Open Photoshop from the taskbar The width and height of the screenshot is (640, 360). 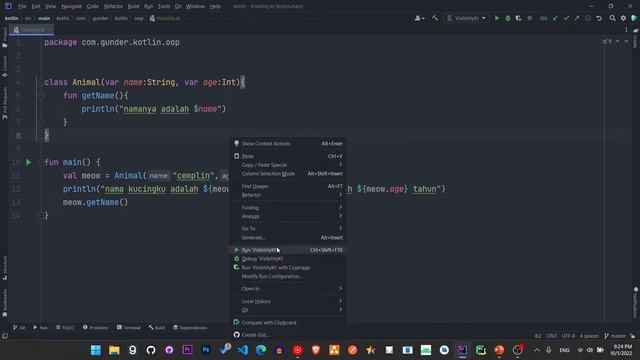(206, 350)
